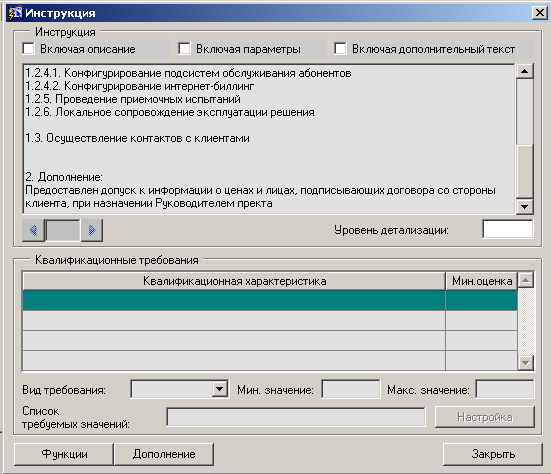Click the blue left arrow navigation button
551x474 pixels.
coord(33,230)
